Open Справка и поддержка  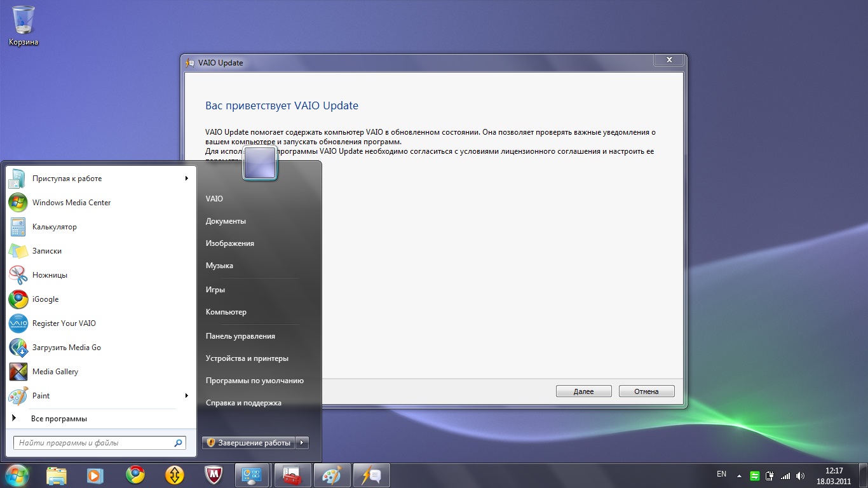pyautogui.click(x=243, y=403)
